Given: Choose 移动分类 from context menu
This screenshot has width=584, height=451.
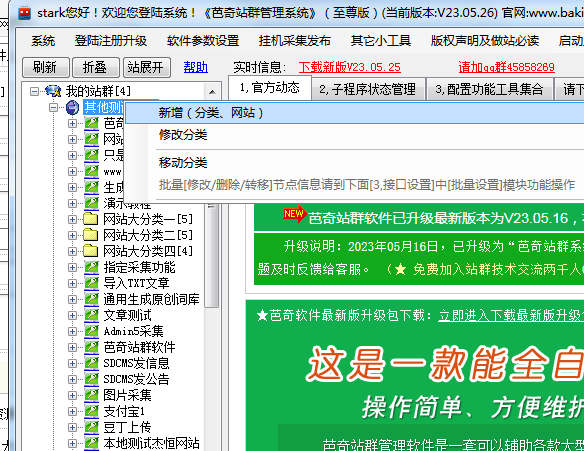Looking at the screenshot, I should coord(355,163).
